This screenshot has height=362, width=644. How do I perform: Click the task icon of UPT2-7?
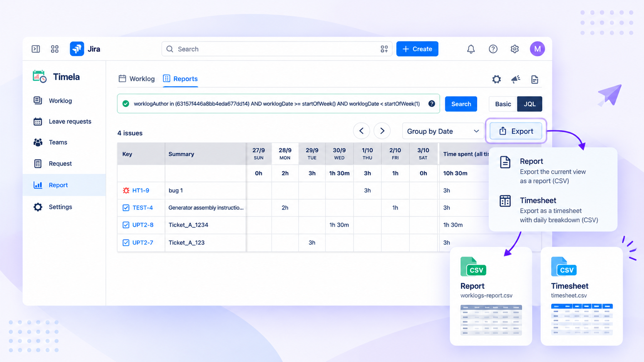(126, 243)
